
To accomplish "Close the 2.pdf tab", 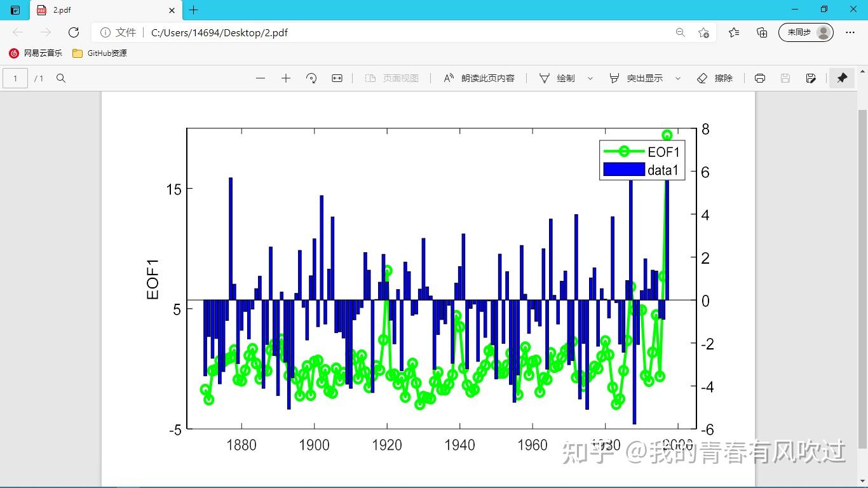I will pos(172,10).
